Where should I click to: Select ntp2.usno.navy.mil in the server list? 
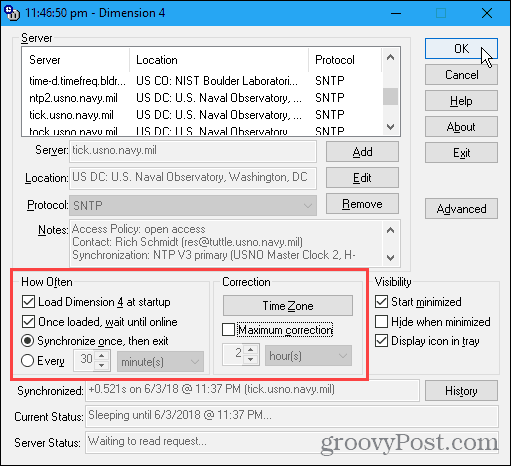click(73, 98)
